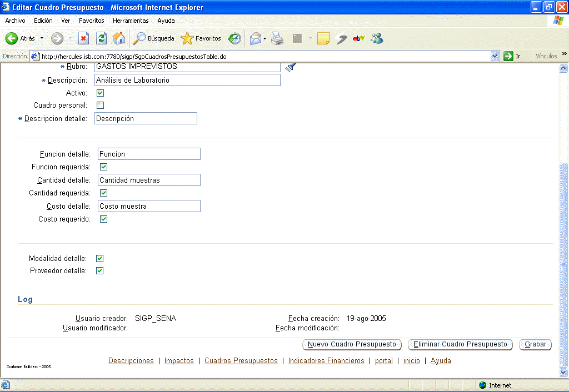Toggle the Modalidad detalle checkbox
Viewport: 569px width, 392px height.
click(100, 258)
